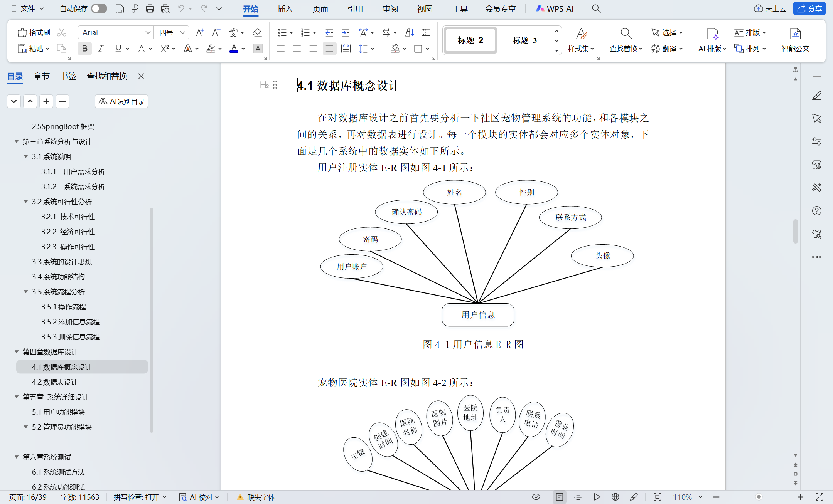Decrease font size icon

(216, 32)
